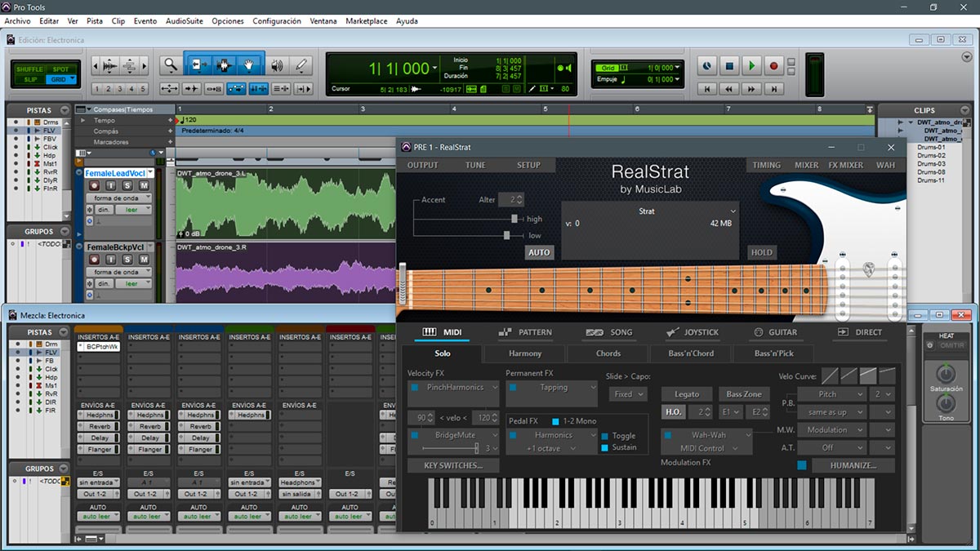980x551 pixels.
Task: Open the Harmony tab in RealStrat
Action: click(525, 353)
